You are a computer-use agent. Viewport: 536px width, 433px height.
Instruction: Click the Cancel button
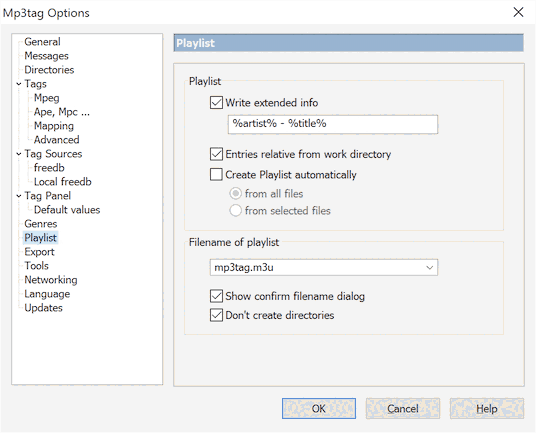403,408
